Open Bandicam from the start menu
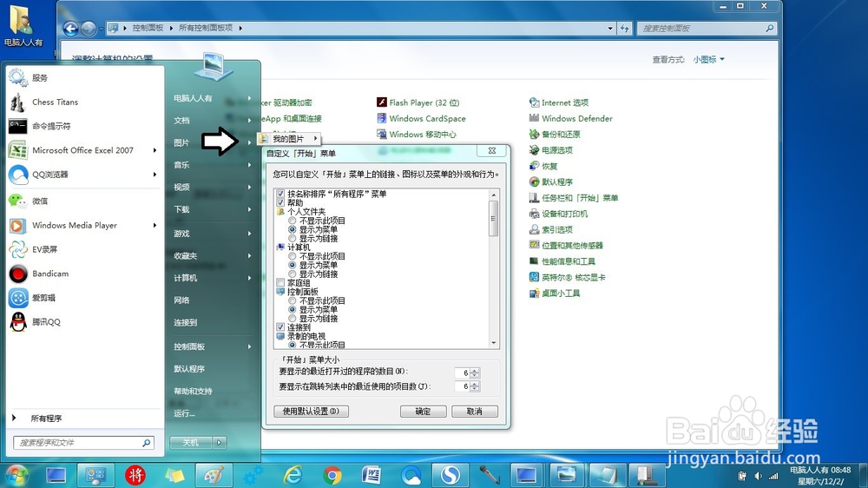 point(50,274)
